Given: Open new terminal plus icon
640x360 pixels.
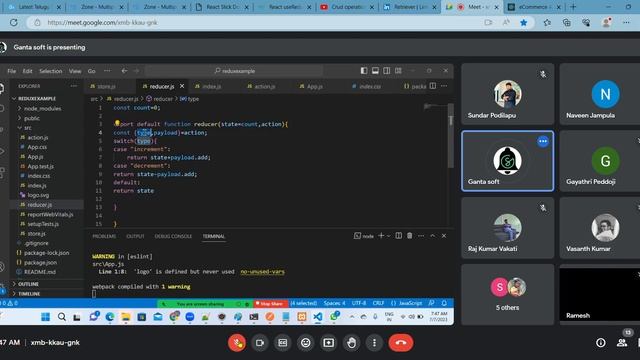Looking at the screenshot, I should click(x=381, y=236).
